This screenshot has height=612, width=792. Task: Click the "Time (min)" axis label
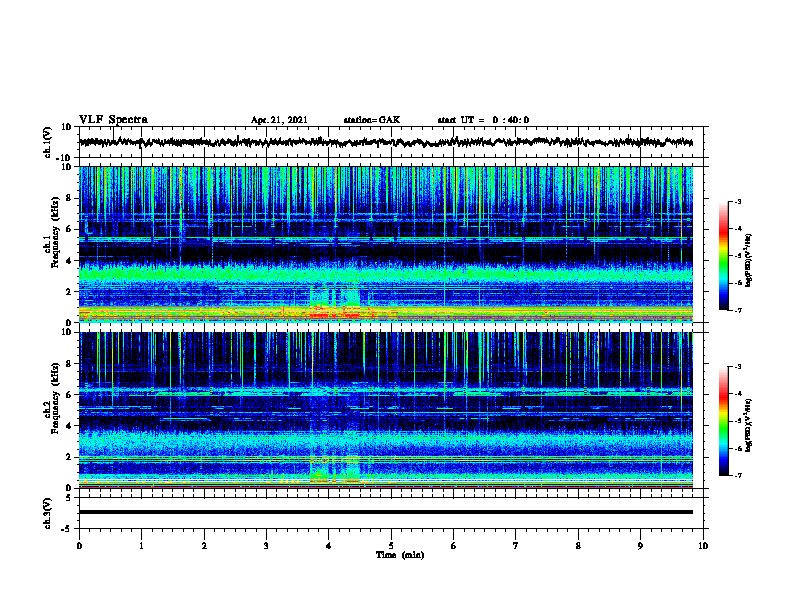click(400, 555)
